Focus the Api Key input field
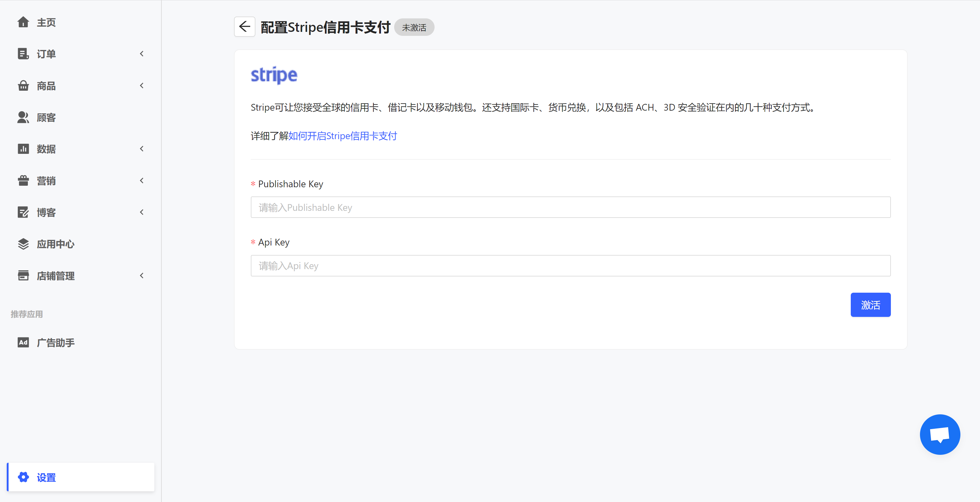This screenshot has height=502, width=980. click(570, 265)
